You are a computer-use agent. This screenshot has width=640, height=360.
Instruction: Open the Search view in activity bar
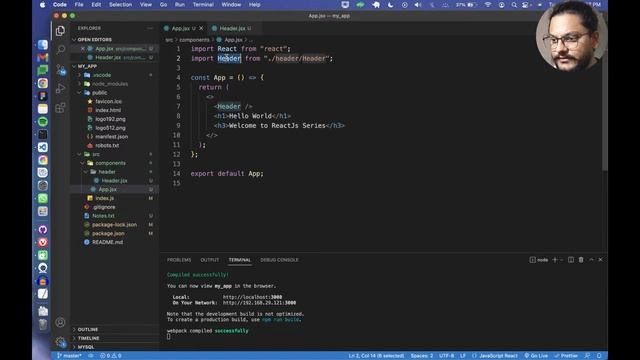[60, 50]
